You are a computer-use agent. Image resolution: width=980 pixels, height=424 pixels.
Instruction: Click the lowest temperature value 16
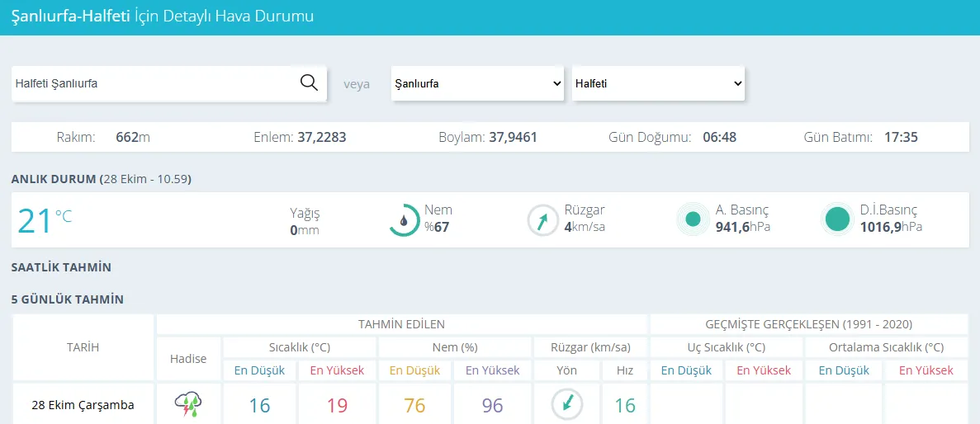click(x=259, y=405)
